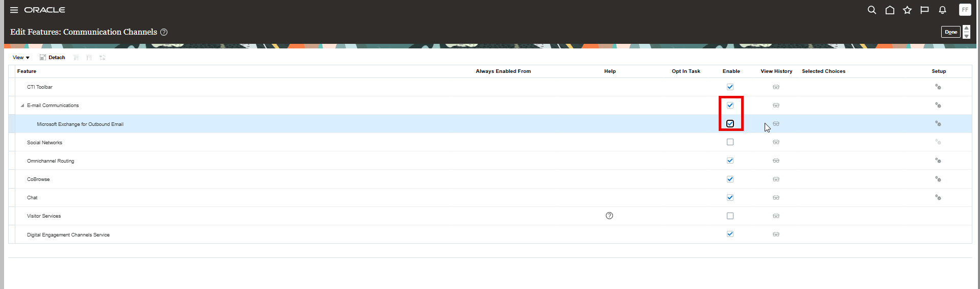This screenshot has height=289, width=980.
Task: Click the Help column header
Action: click(x=610, y=71)
